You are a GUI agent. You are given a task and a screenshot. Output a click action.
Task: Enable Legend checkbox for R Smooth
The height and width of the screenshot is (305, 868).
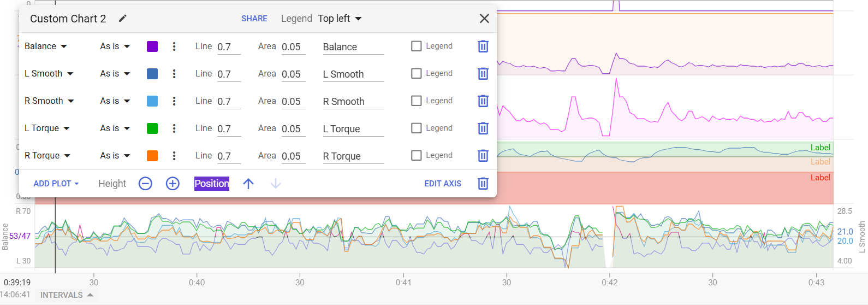tap(416, 101)
